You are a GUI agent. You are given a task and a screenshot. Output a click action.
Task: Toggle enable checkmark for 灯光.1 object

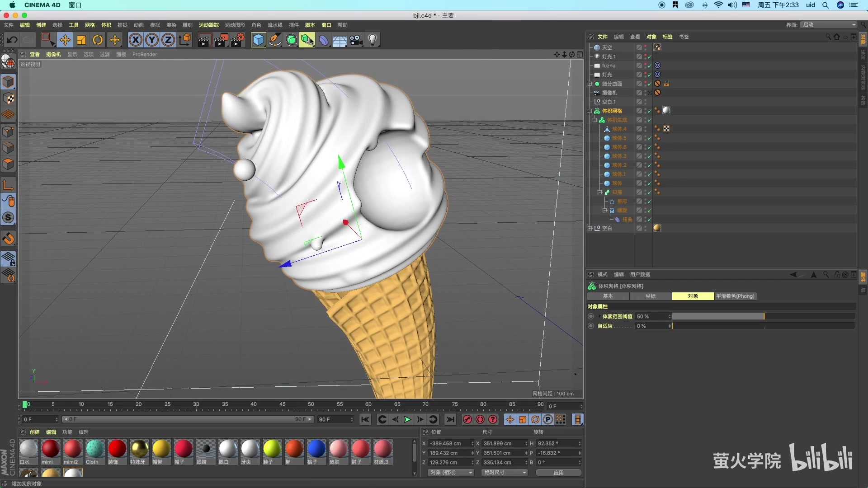650,57
